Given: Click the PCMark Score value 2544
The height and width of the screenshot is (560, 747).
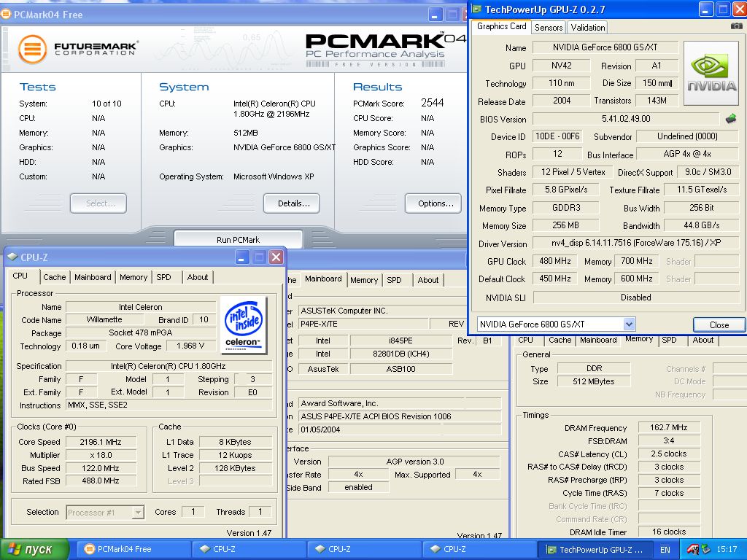Looking at the screenshot, I should (432, 102).
